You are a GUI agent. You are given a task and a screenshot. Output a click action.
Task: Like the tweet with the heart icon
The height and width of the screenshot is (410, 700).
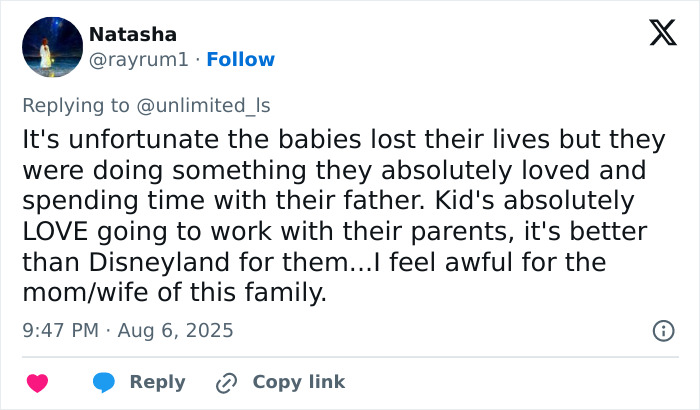point(37,382)
